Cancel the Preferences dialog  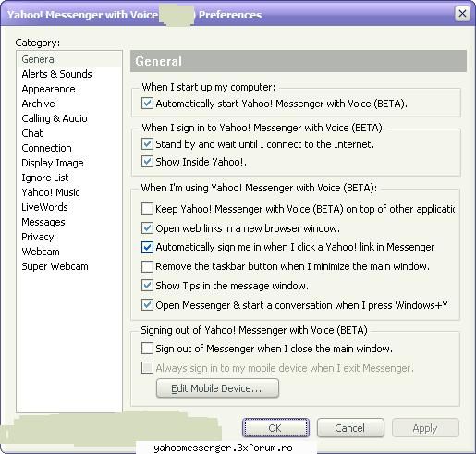(350, 428)
